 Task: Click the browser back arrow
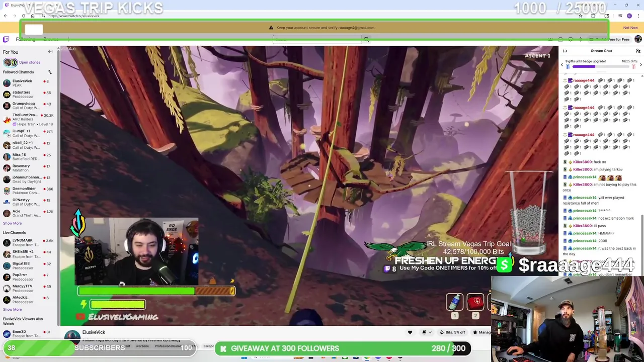tap(6, 16)
